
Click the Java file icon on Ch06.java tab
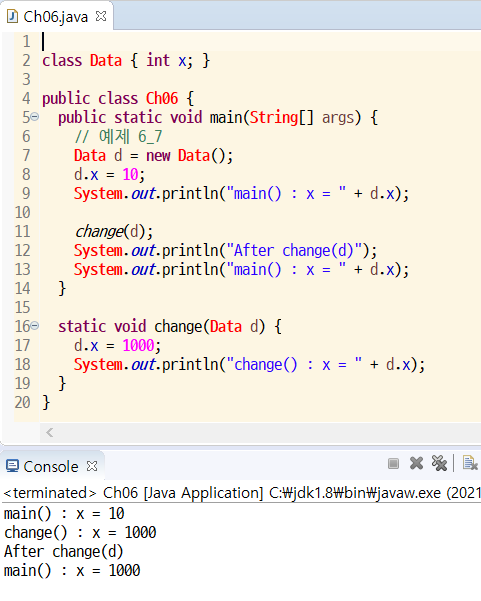click(x=12, y=16)
